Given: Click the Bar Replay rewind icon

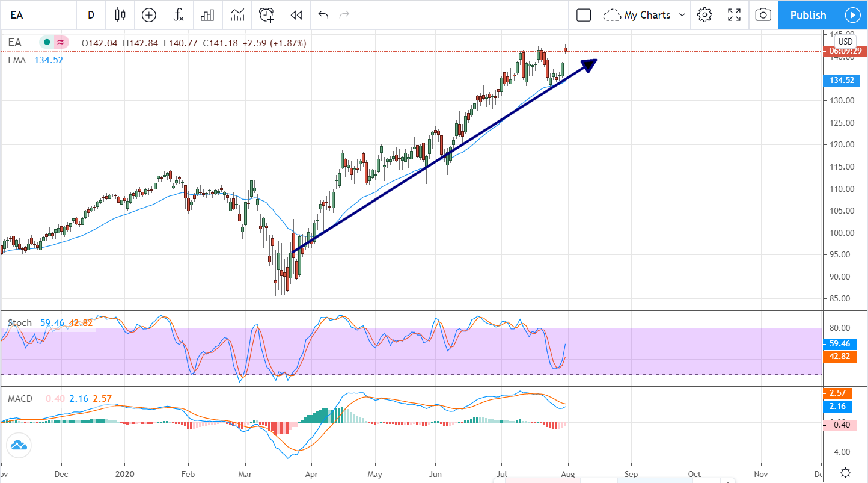Looking at the screenshot, I should tap(295, 14).
